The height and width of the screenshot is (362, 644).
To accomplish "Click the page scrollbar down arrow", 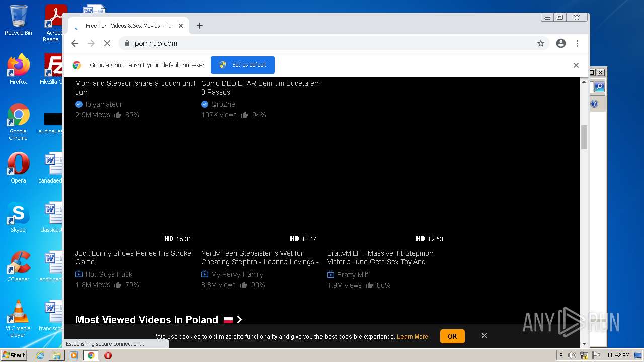I will [x=584, y=344].
